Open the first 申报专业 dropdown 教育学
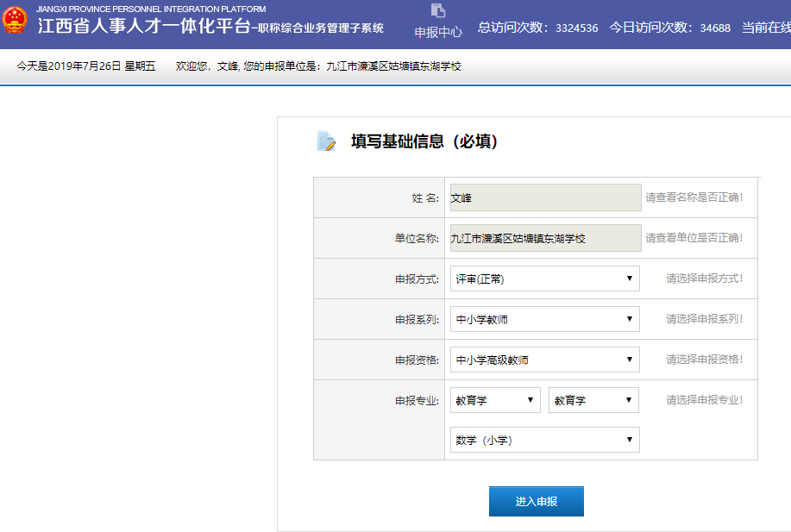The image size is (791, 532). [x=495, y=400]
